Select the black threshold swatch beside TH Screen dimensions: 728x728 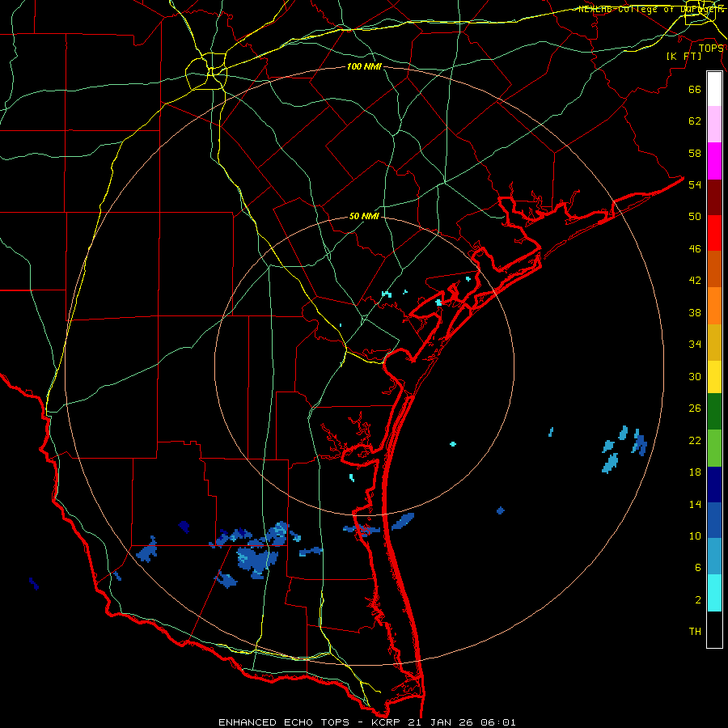(714, 629)
